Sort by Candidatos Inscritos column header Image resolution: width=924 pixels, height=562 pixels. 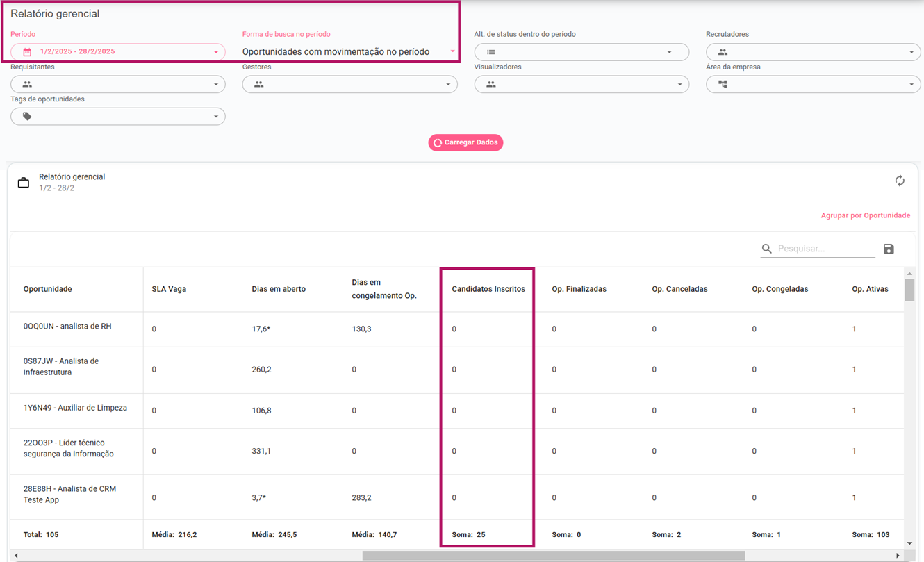(x=488, y=289)
